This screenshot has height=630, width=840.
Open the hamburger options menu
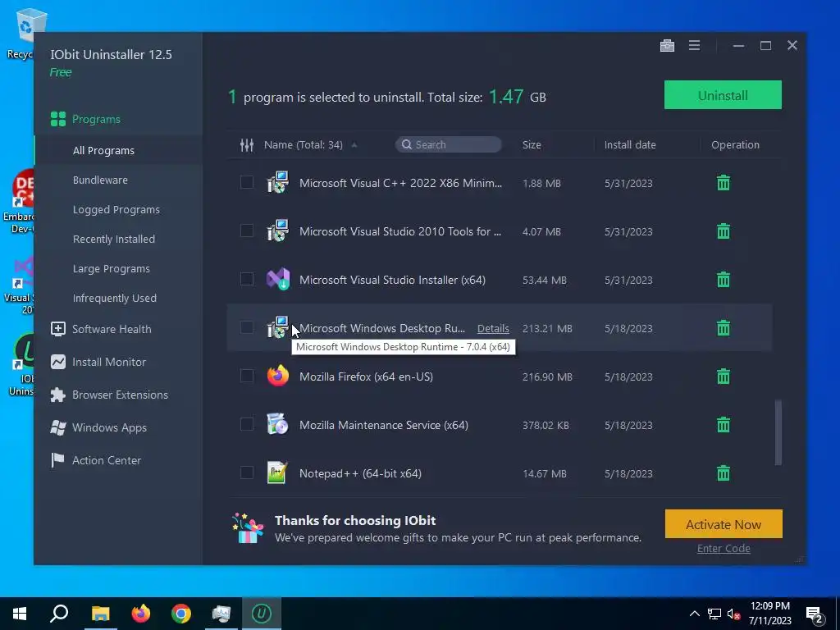694,46
